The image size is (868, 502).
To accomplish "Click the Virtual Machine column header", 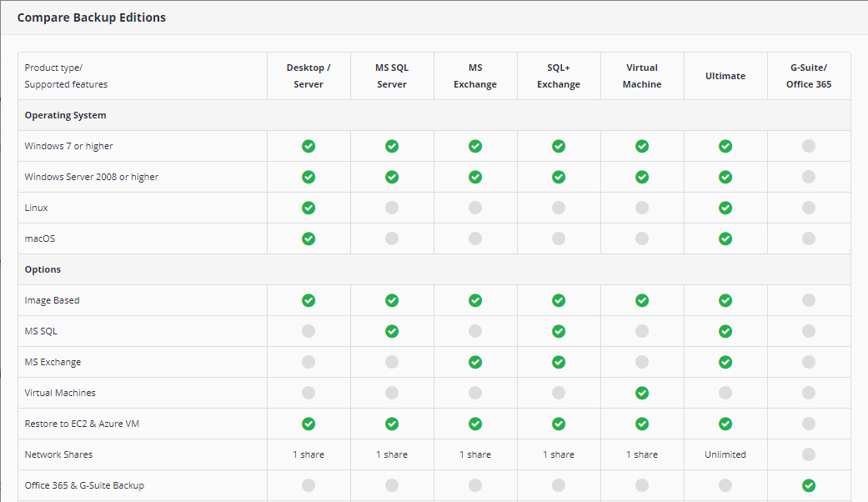I will 642,76.
